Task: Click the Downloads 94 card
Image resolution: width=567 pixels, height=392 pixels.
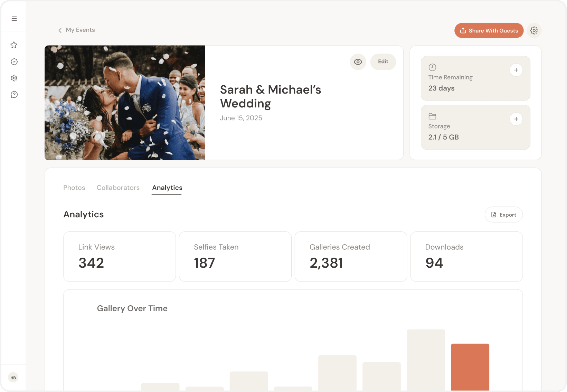Action: 466,257
